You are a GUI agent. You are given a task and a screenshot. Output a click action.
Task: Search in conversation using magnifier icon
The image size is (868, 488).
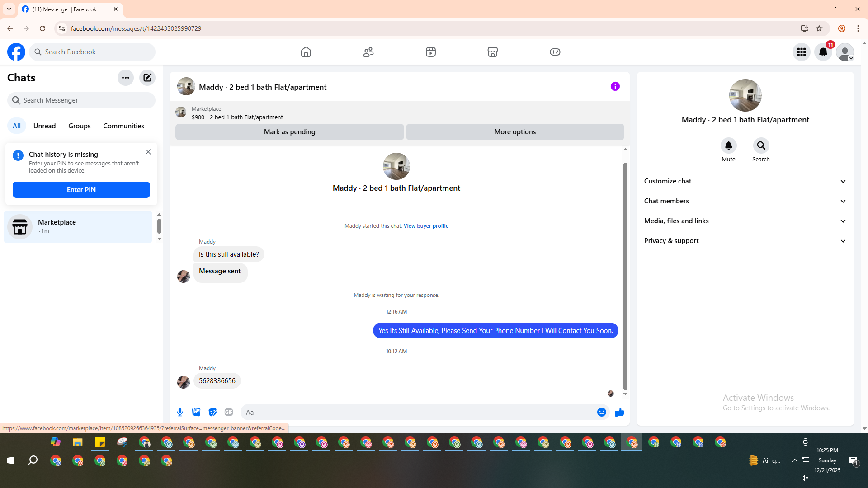pos(761,145)
